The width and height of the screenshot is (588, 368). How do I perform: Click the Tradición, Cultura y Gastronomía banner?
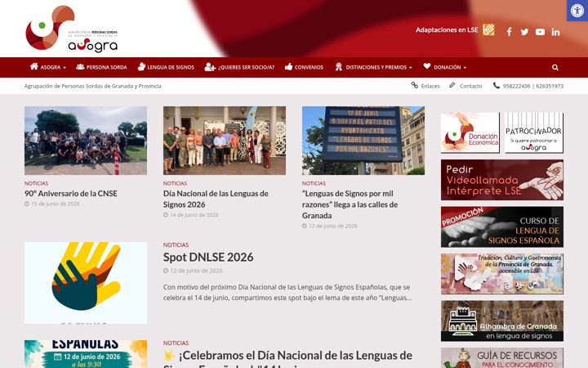(501, 274)
